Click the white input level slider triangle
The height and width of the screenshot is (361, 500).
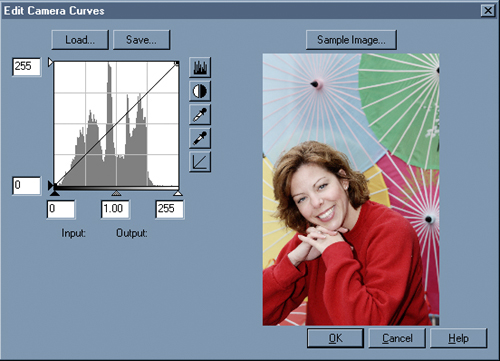pos(178,193)
